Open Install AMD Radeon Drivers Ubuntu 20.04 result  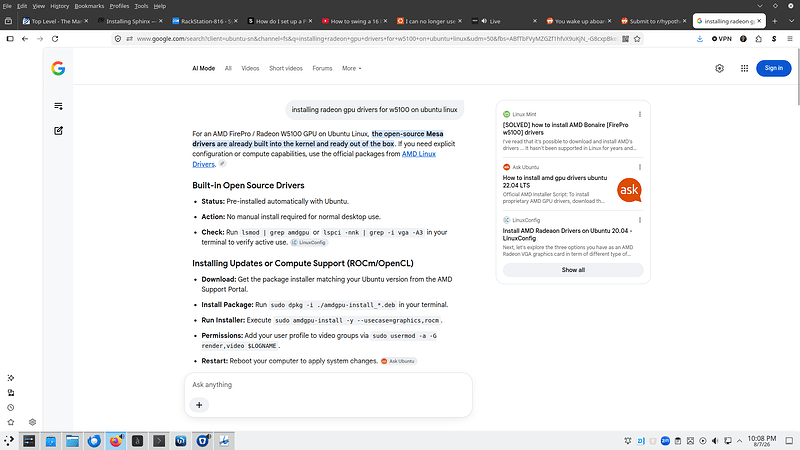click(567, 235)
